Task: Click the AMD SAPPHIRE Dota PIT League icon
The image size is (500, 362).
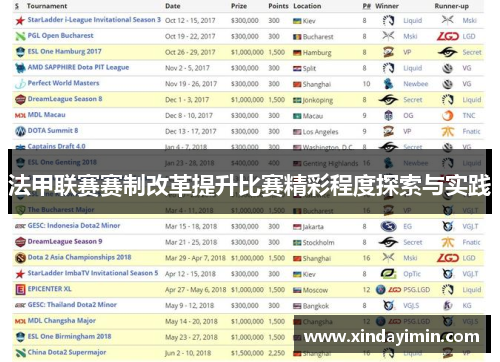Action: pos(20,68)
